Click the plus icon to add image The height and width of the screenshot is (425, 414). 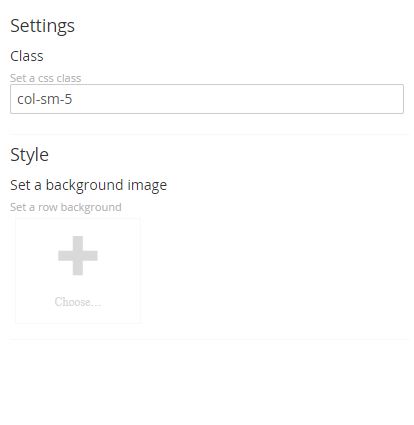point(78,256)
